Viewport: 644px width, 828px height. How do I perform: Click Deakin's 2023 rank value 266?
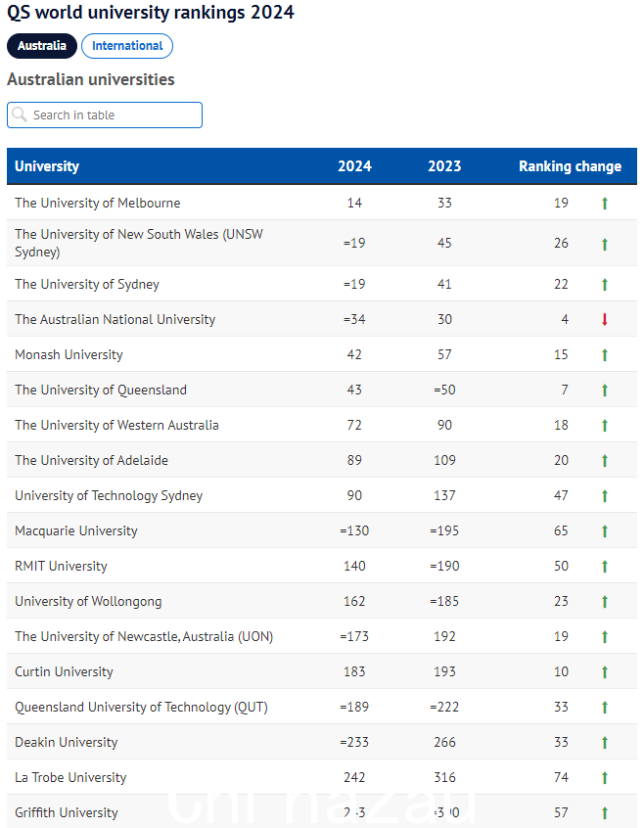click(444, 743)
